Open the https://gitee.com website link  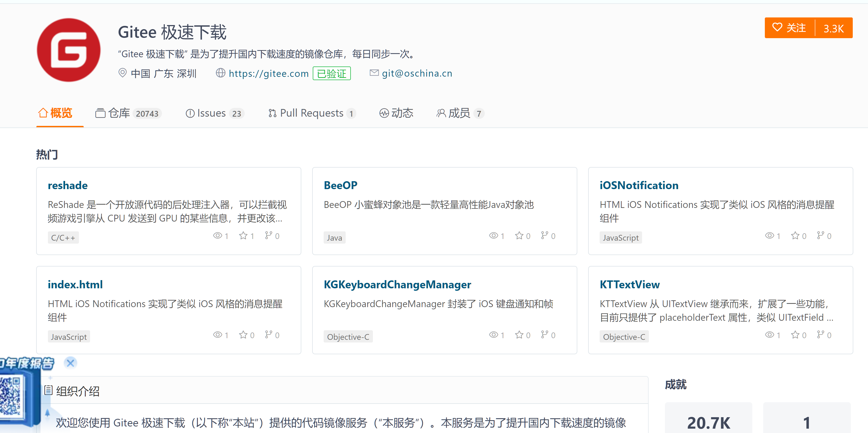point(269,73)
